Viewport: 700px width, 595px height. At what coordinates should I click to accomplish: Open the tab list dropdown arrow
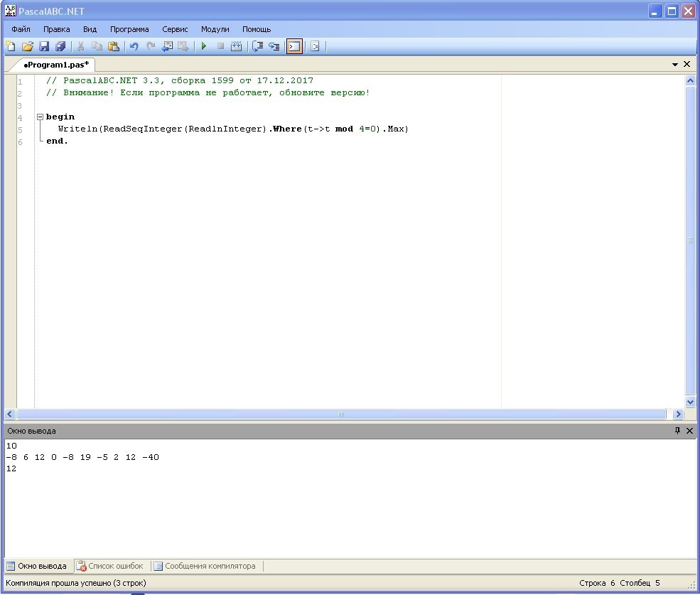[x=675, y=65]
